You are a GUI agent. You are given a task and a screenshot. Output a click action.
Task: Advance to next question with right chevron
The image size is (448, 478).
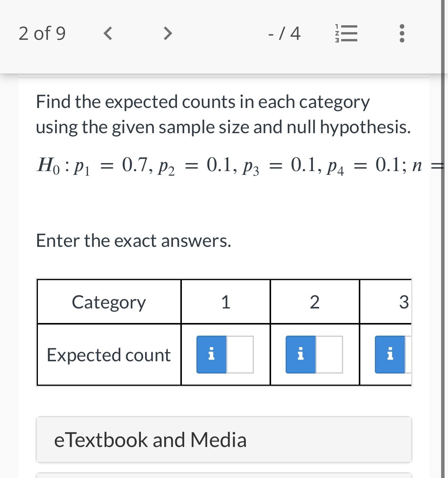167,34
